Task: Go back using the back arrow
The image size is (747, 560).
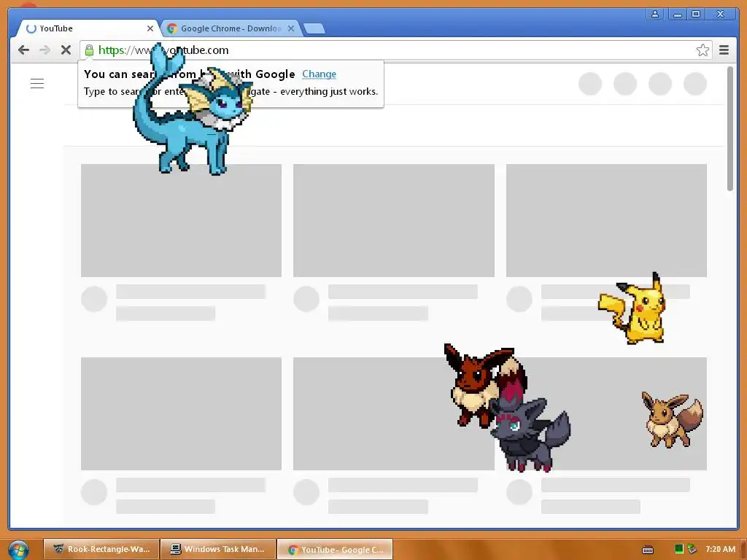Action: (23, 50)
